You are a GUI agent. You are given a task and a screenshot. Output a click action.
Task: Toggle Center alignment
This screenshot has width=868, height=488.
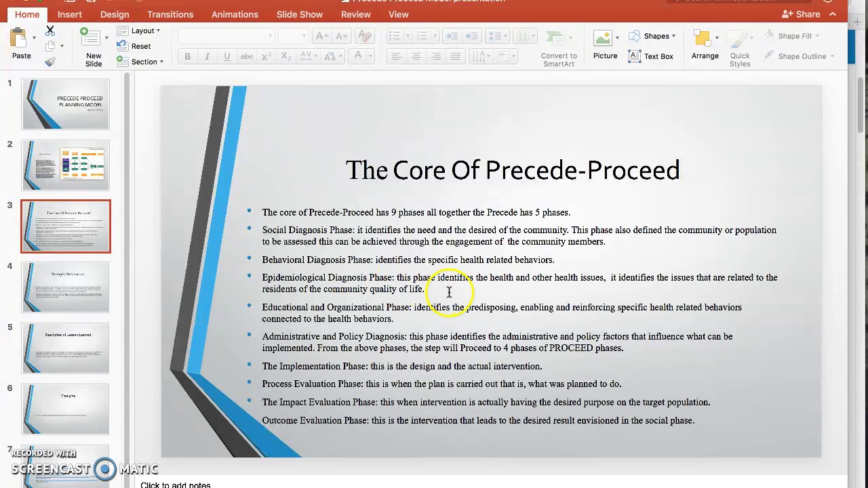[416, 56]
